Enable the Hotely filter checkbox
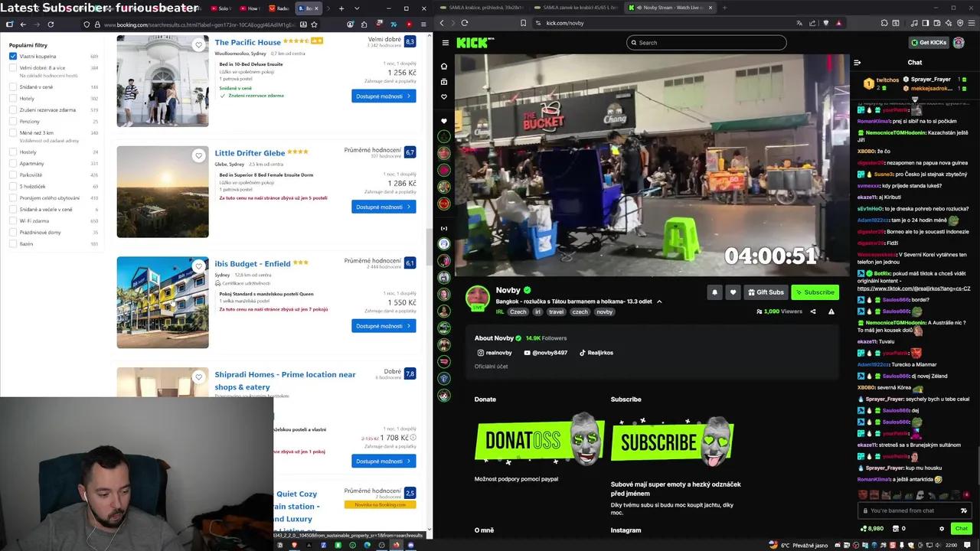 [x=13, y=99]
